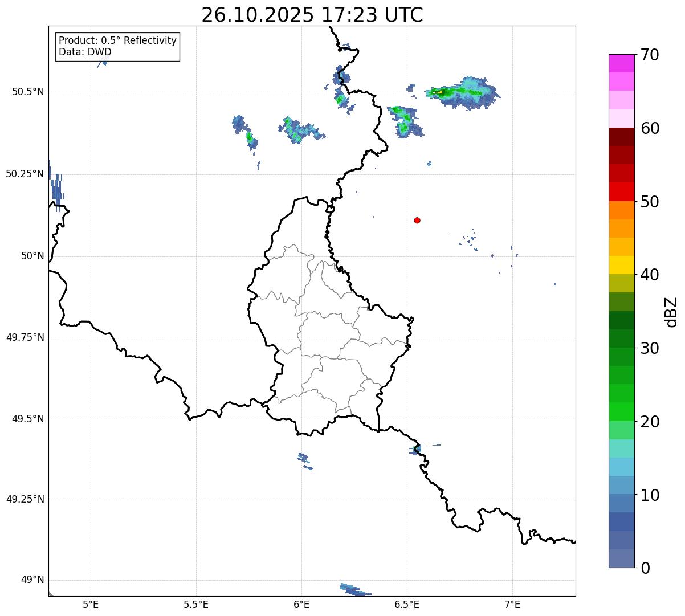Click the 50.25°N latitude tick label
Image resolution: width=685 pixels, height=616 pixels.
pos(25,174)
